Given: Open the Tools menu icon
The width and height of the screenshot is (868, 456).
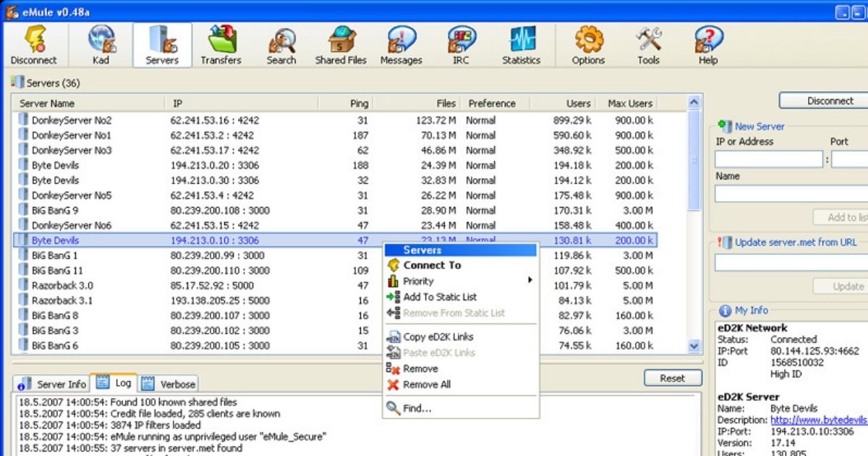Looking at the screenshot, I should click(648, 43).
